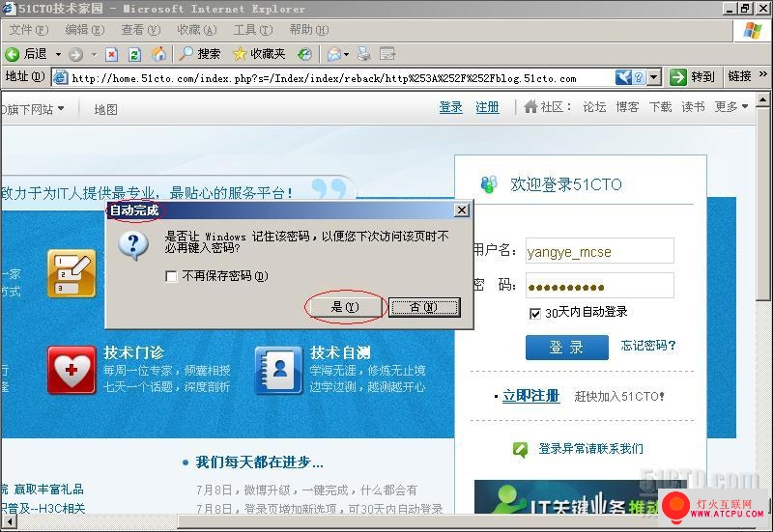The width and height of the screenshot is (773, 532).
Task: Open 查看(V) menu
Action: pyautogui.click(x=141, y=30)
